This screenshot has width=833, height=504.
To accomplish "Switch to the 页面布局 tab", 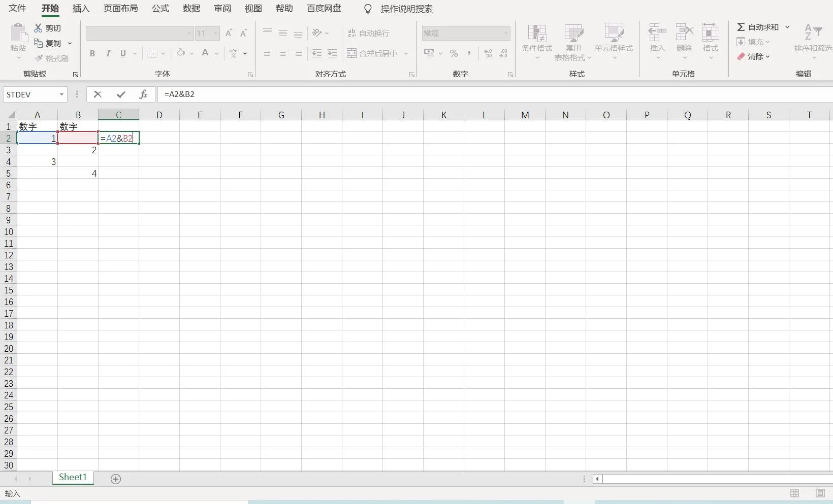I will tap(120, 9).
